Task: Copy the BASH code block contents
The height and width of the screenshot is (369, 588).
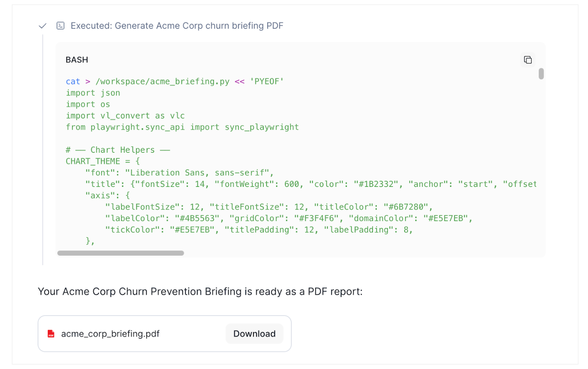Action: tap(528, 60)
